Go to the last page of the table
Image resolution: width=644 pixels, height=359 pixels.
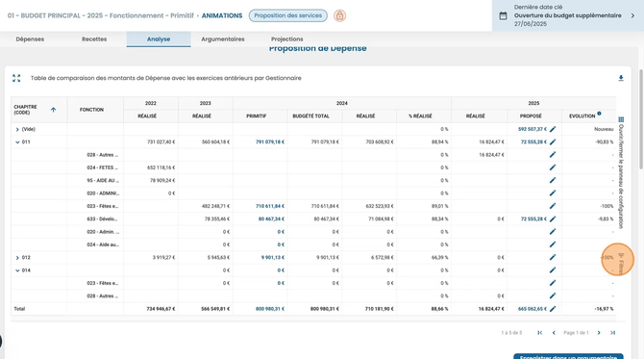(x=612, y=333)
